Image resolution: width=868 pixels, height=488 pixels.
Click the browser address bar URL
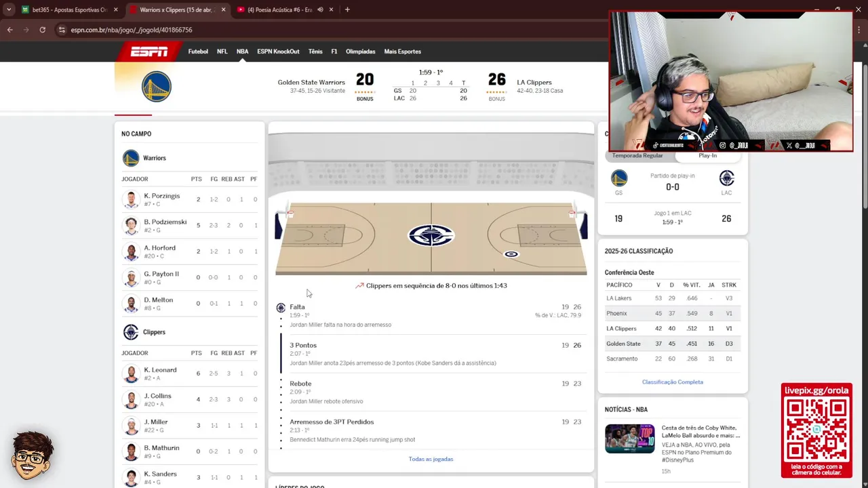point(132,30)
